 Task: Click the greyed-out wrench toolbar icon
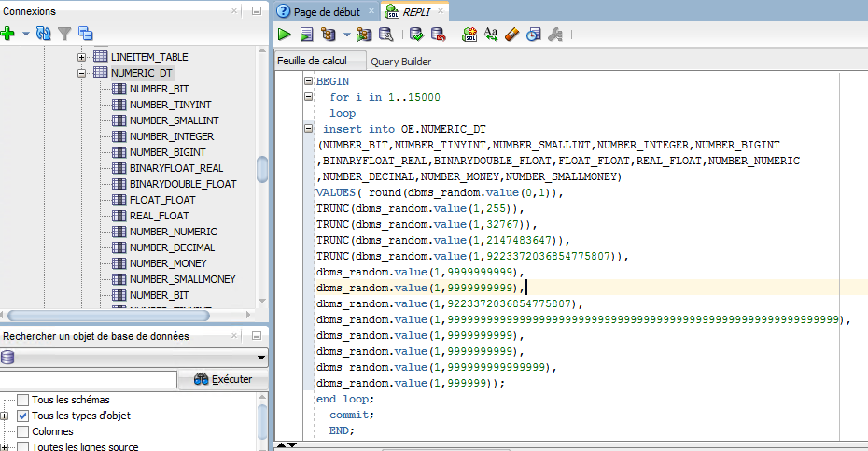pos(555,35)
